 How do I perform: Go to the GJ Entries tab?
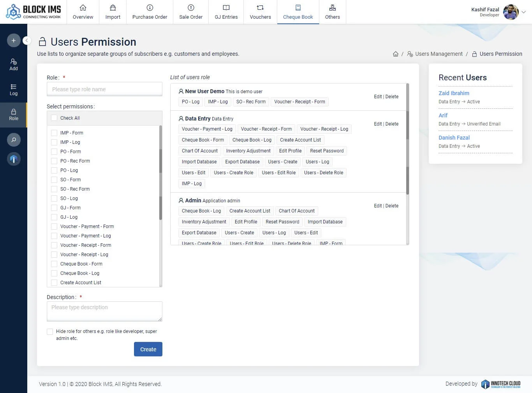(x=226, y=12)
